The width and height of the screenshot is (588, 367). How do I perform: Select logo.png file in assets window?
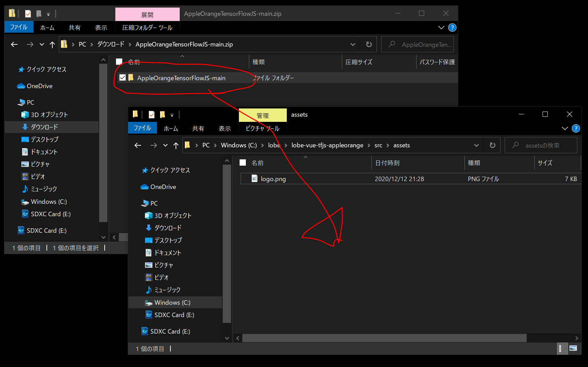pyautogui.click(x=411, y=179)
